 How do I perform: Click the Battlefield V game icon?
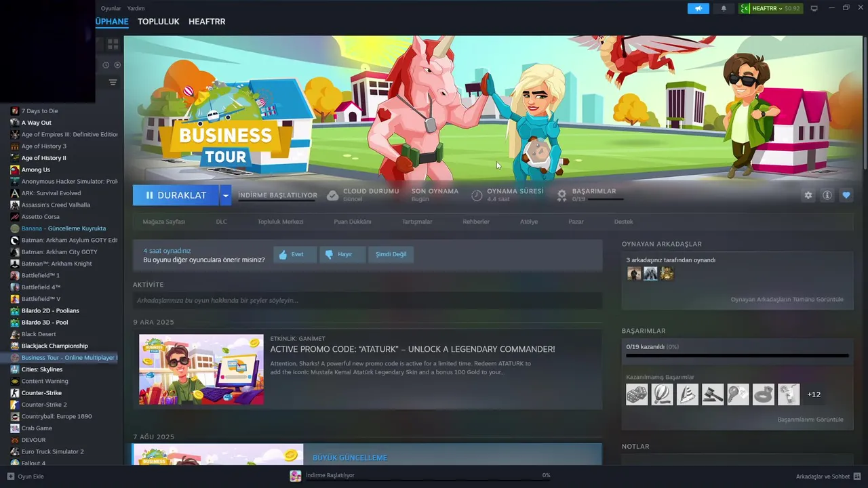coord(15,299)
